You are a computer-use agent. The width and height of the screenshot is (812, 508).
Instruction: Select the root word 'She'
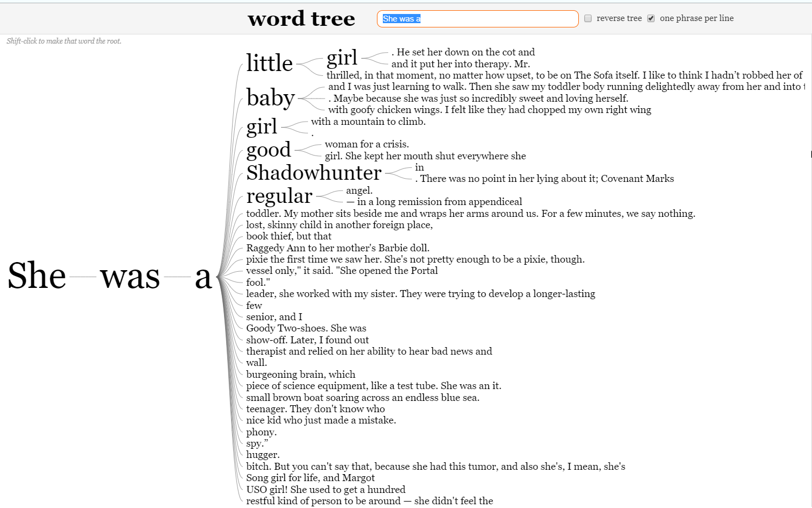pyautogui.click(x=37, y=276)
